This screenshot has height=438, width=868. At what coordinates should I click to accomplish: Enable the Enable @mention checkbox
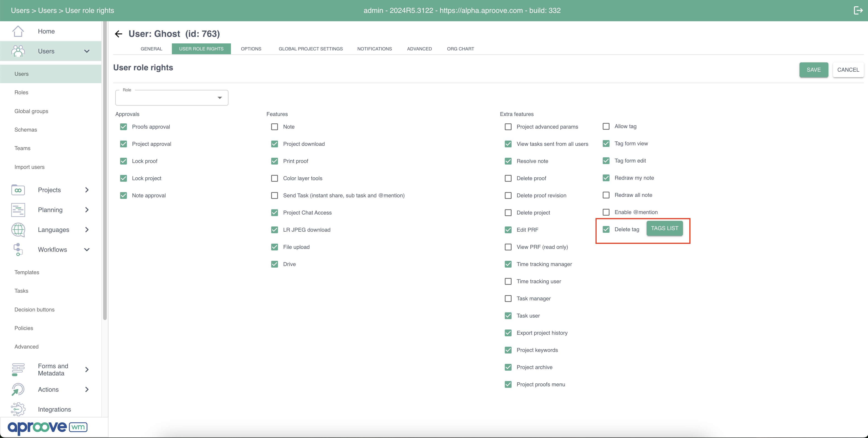point(606,212)
